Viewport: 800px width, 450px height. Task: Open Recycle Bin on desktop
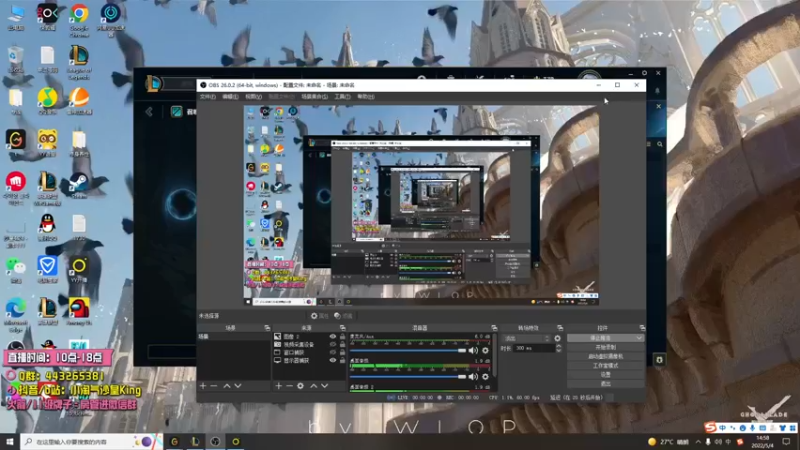click(16, 59)
